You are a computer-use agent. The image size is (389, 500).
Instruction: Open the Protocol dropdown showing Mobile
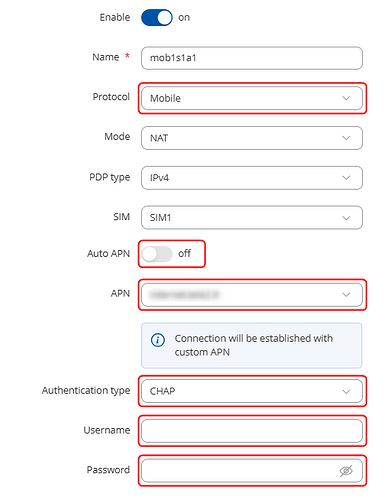pos(252,98)
